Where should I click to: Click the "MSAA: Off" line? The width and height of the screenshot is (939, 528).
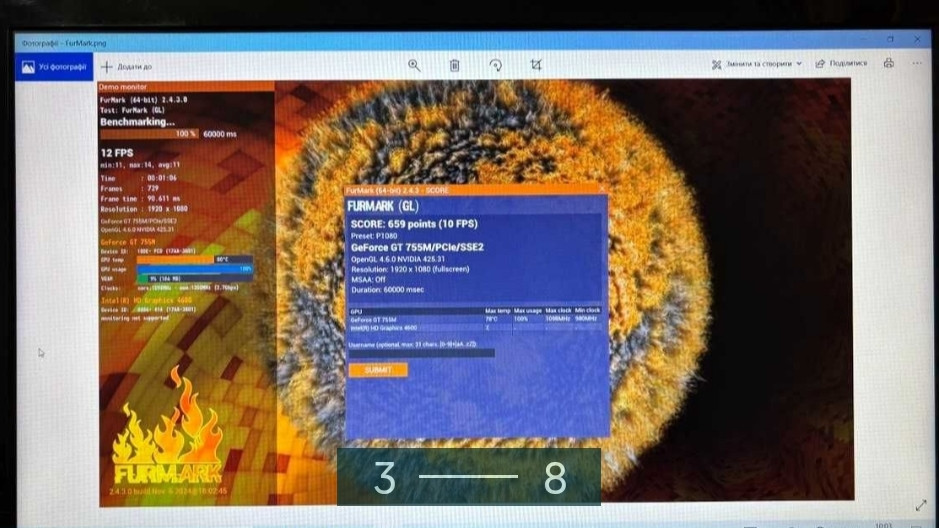(x=368, y=280)
